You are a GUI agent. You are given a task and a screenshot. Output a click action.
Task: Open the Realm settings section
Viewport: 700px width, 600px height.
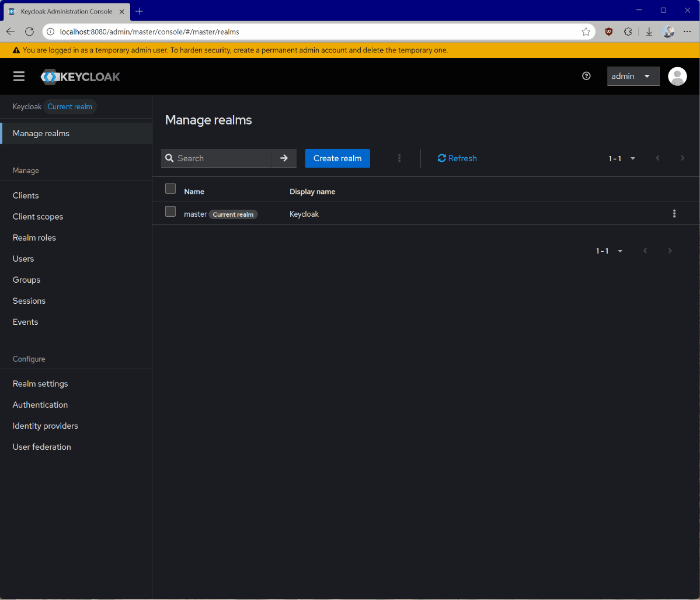coord(40,383)
